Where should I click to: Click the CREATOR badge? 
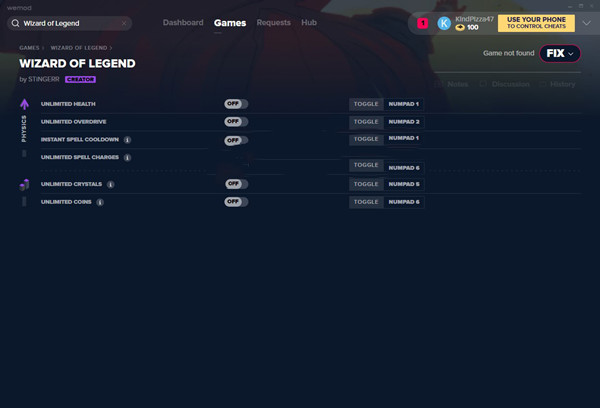tap(80, 79)
